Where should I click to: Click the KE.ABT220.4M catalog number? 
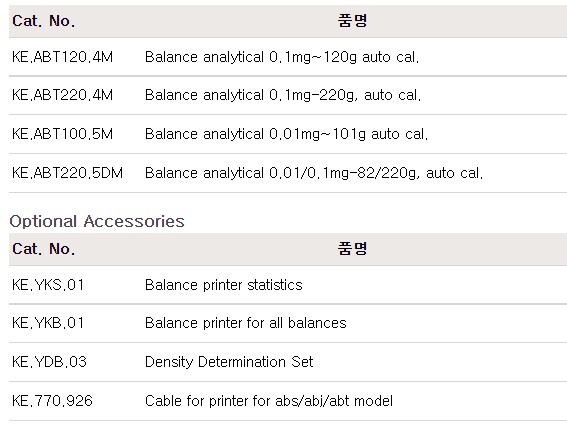[63, 95]
